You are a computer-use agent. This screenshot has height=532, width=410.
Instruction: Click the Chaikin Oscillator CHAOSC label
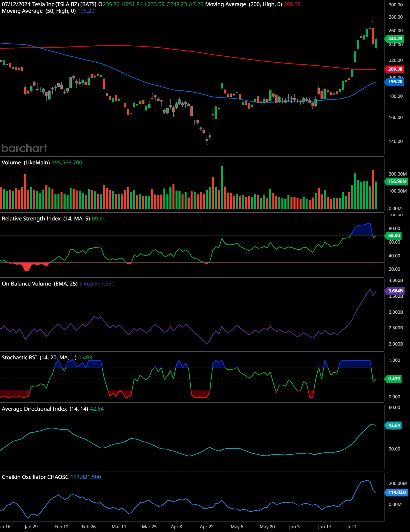click(x=35, y=477)
